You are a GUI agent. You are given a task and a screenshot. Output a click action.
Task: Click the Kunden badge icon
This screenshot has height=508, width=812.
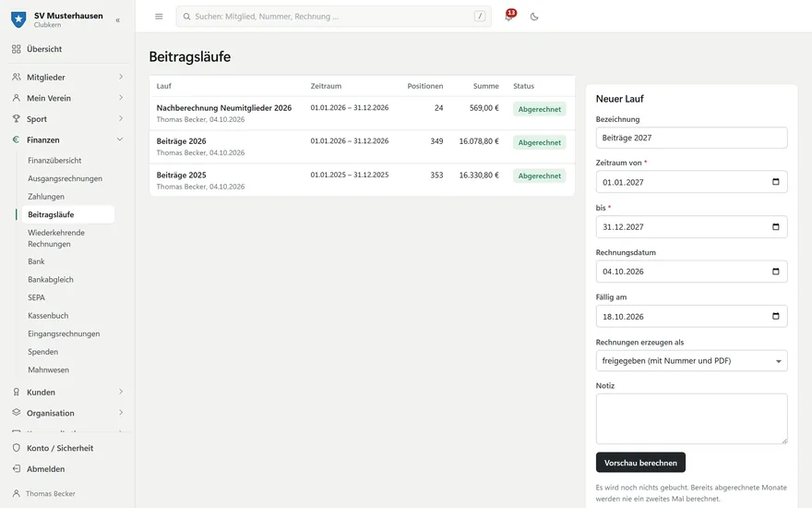click(x=17, y=392)
